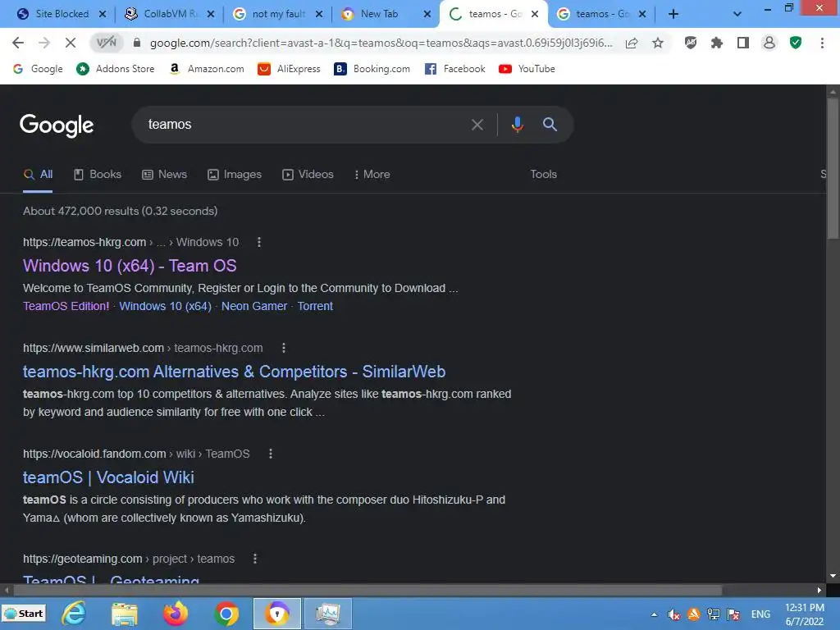Open the Neon Gamer sitelink
Image resolution: width=840 pixels, height=630 pixels.
tap(254, 307)
